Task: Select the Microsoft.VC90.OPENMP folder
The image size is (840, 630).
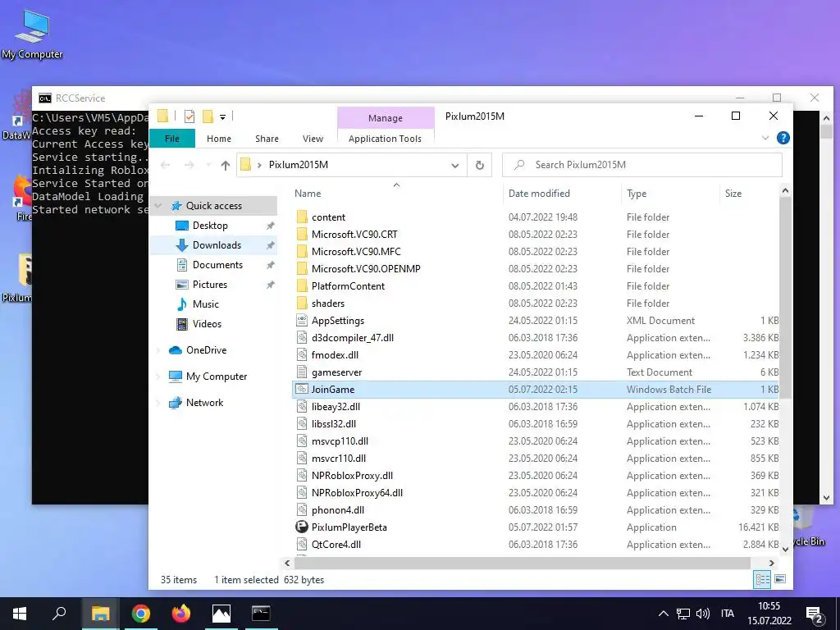Action: (x=366, y=268)
